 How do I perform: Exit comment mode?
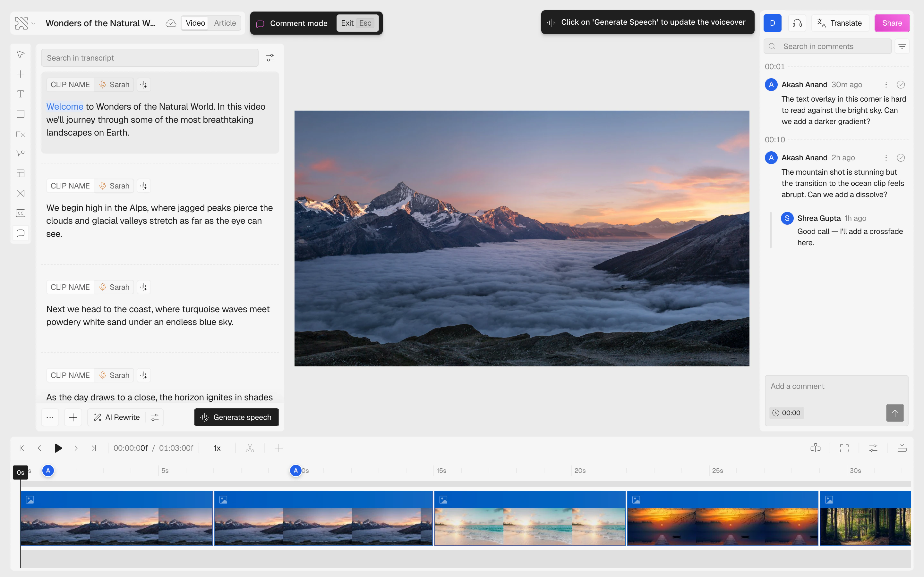pos(357,23)
